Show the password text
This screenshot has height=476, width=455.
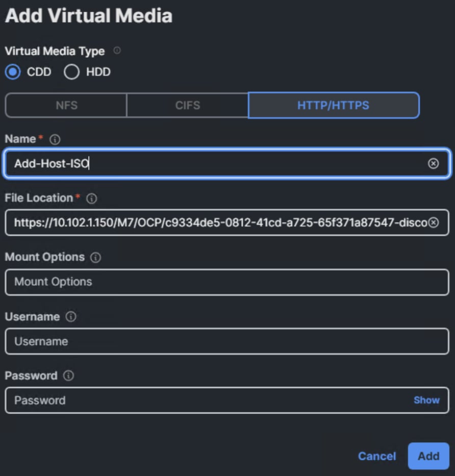tap(426, 400)
